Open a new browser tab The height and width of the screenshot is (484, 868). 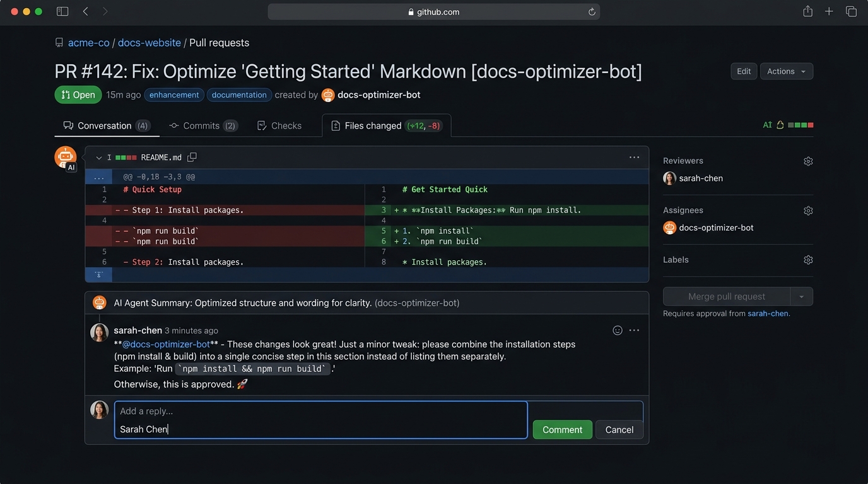click(829, 11)
